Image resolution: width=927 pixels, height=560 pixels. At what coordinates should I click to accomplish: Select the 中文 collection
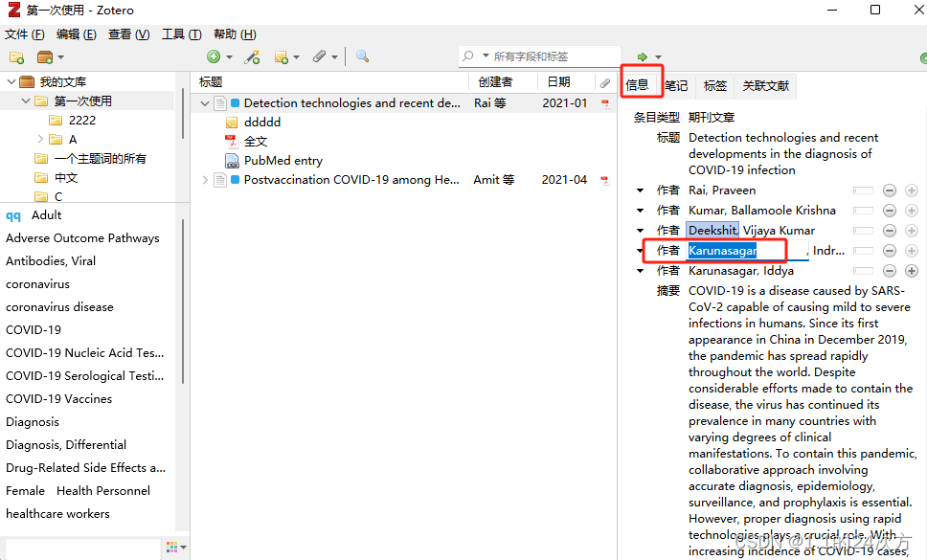click(x=66, y=178)
